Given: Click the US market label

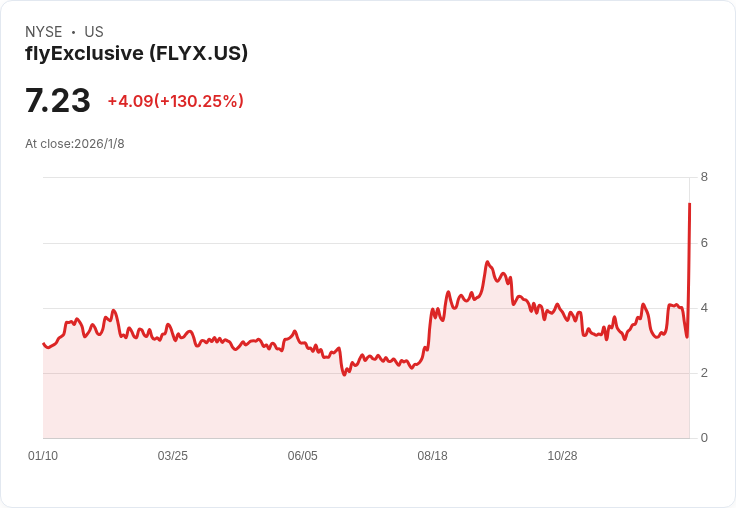Looking at the screenshot, I should tap(94, 32).
